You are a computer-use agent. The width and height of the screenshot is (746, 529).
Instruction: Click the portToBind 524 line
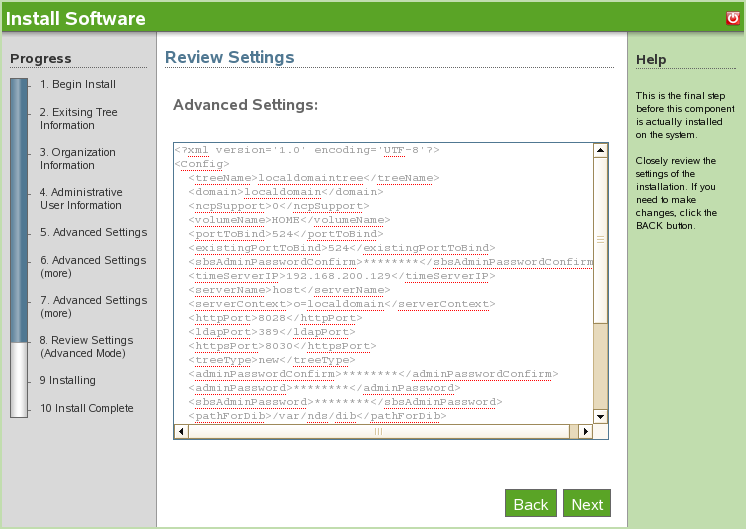[285, 234]
